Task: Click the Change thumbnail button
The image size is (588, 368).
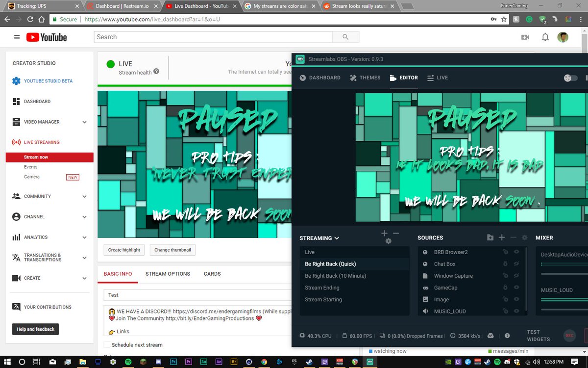Action: pos(172,250)
